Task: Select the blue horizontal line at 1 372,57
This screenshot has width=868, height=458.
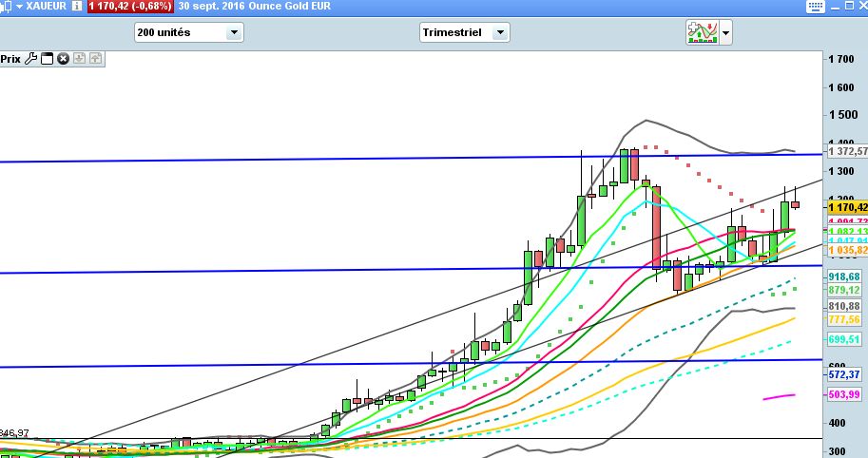Action: pos(412,158)
